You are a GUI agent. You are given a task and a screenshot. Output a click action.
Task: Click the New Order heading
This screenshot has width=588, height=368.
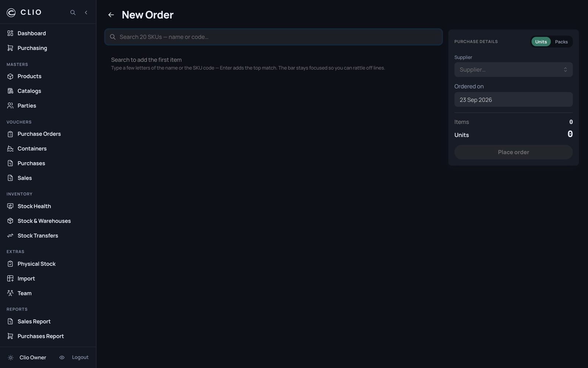[147, 15]
